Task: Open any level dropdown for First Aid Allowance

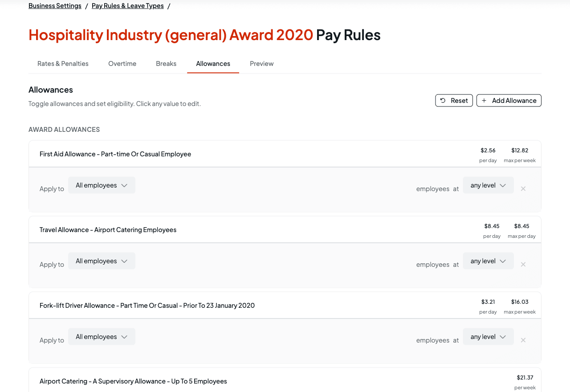Action: (x=488, y=185)
